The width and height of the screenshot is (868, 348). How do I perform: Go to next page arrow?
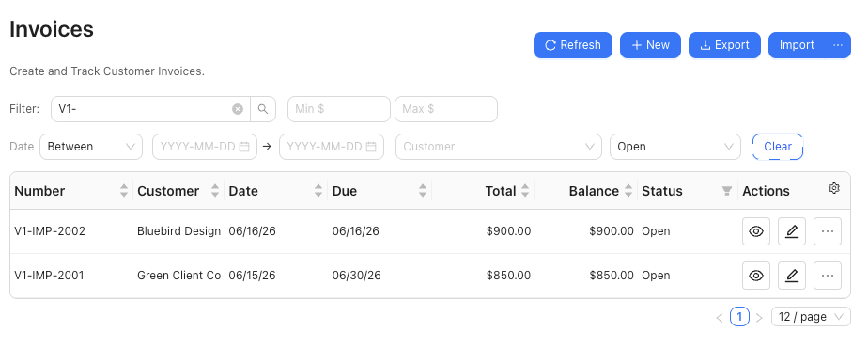click(x=759, y=318)
